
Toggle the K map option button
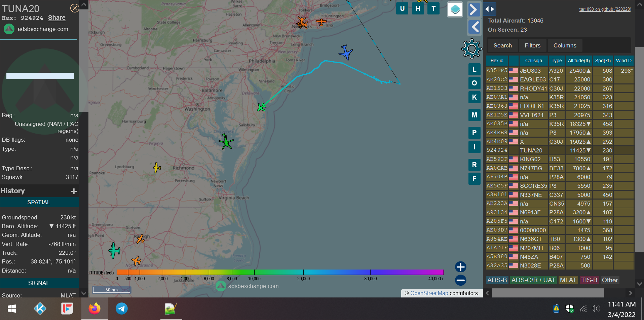474,97
